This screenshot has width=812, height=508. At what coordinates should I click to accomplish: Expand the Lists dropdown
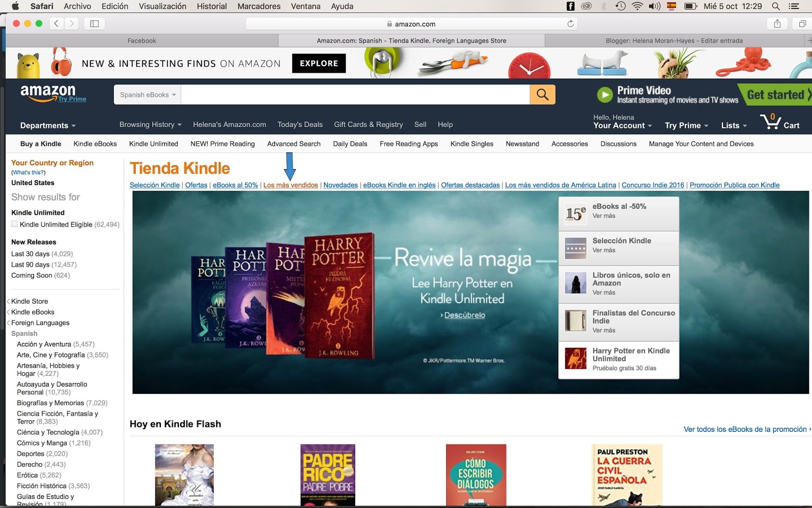tap(734, 125)
